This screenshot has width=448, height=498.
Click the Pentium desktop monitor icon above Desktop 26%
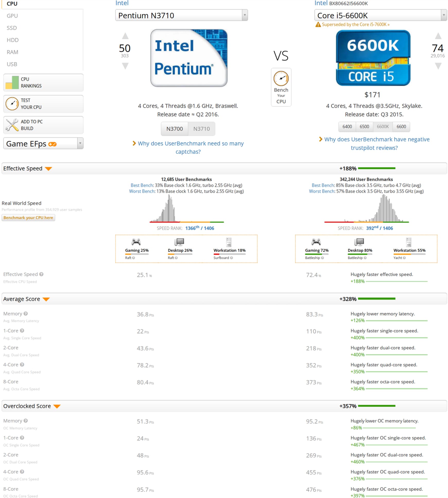click(x=179, y=242)
